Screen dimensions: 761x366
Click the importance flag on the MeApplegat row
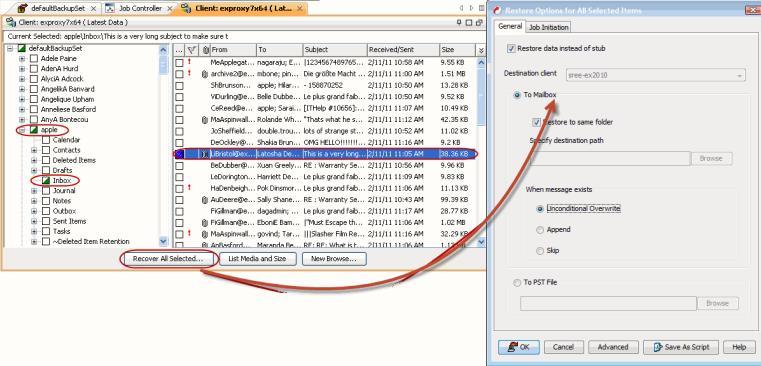[x=189, y=62]
